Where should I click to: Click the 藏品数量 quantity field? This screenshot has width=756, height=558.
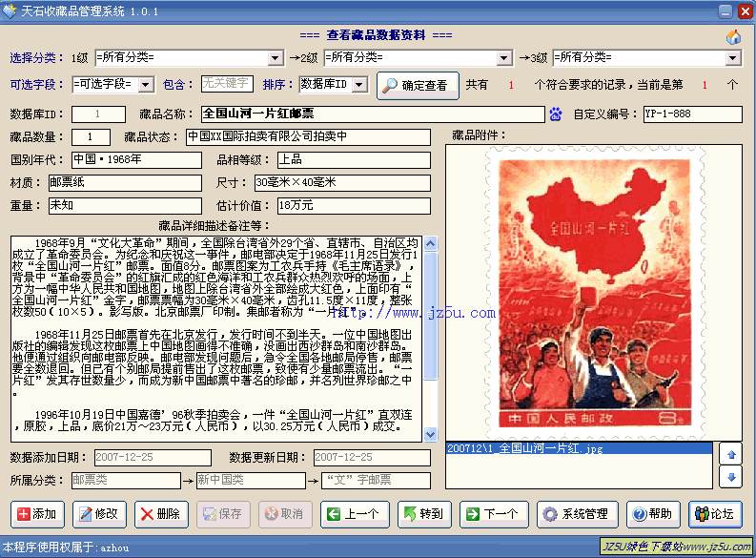91,137
